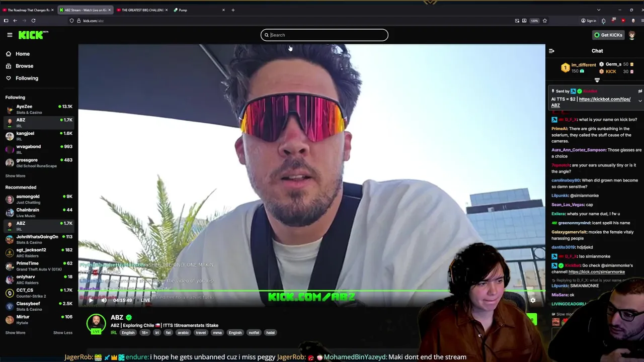Click the notfat tag
This screenshot has height=362, width=644.
pyautogui.click(x=254, y=332)
